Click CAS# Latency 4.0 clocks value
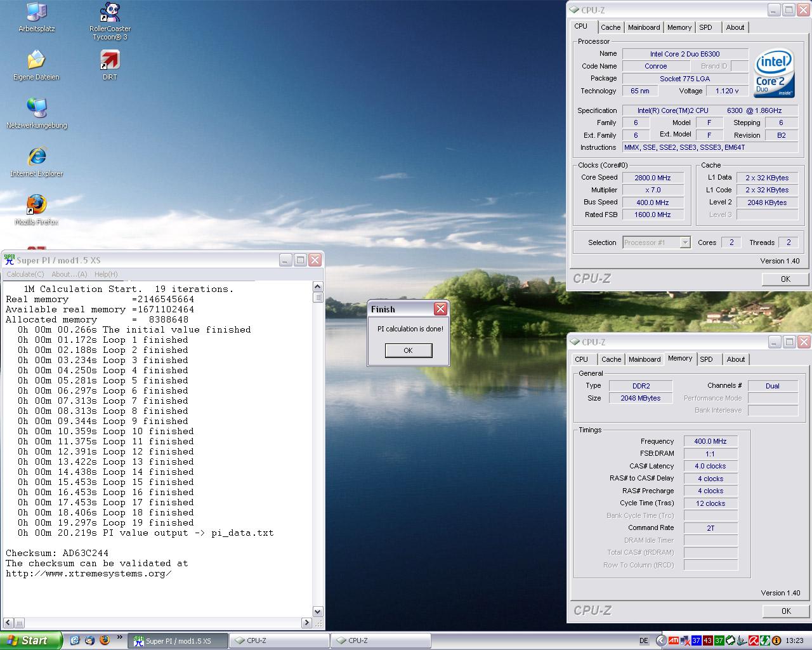812x650 pixels. tap(710, 466)
